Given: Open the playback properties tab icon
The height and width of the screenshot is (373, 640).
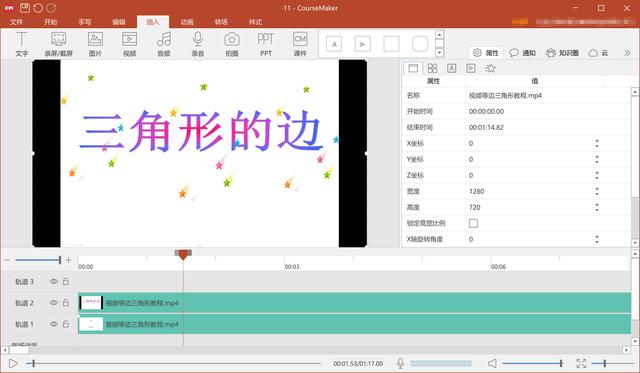Looking at the screenshot, I should coord(471,68).
